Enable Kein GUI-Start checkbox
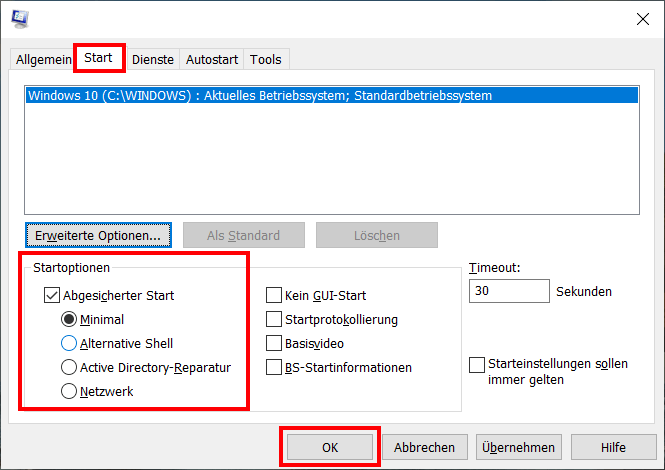 pos(274,295)
